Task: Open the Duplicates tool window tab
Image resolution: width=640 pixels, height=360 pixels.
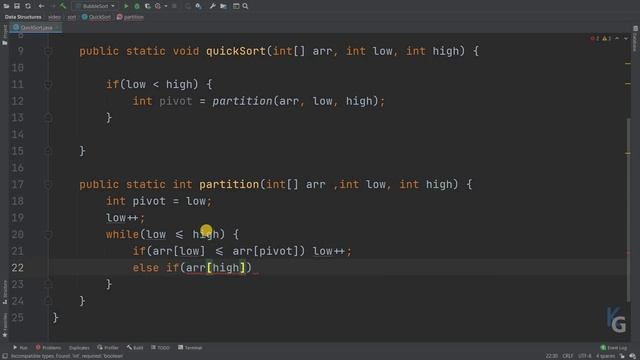Action: (x=79, y=348)
